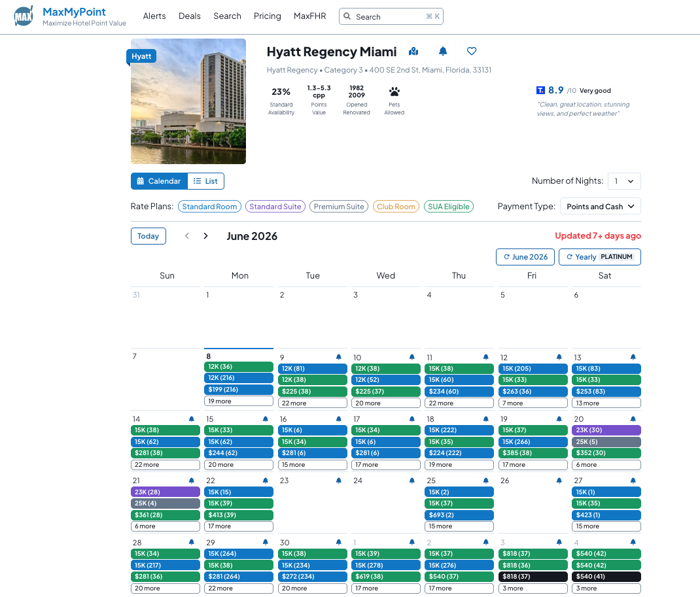This screenshot has width=700, height=597.
Task: Click the Today button
Action: coord(149,236)
